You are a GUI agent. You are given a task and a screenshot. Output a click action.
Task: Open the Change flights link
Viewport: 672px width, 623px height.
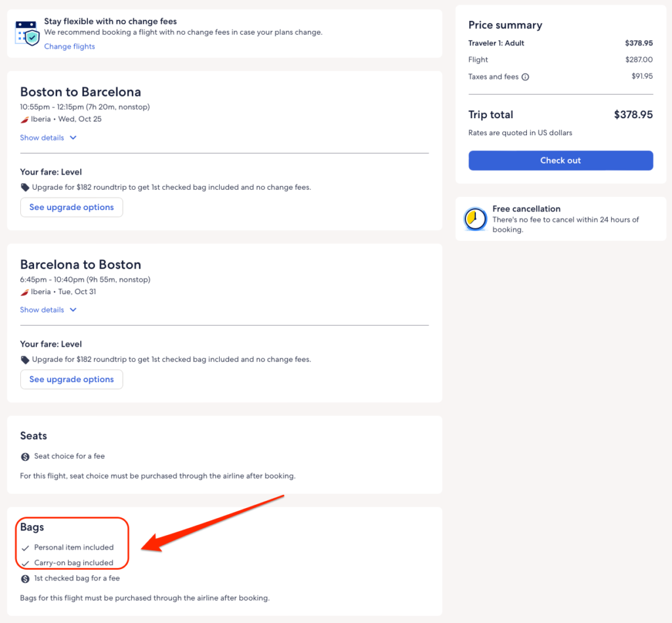[70, 47]
